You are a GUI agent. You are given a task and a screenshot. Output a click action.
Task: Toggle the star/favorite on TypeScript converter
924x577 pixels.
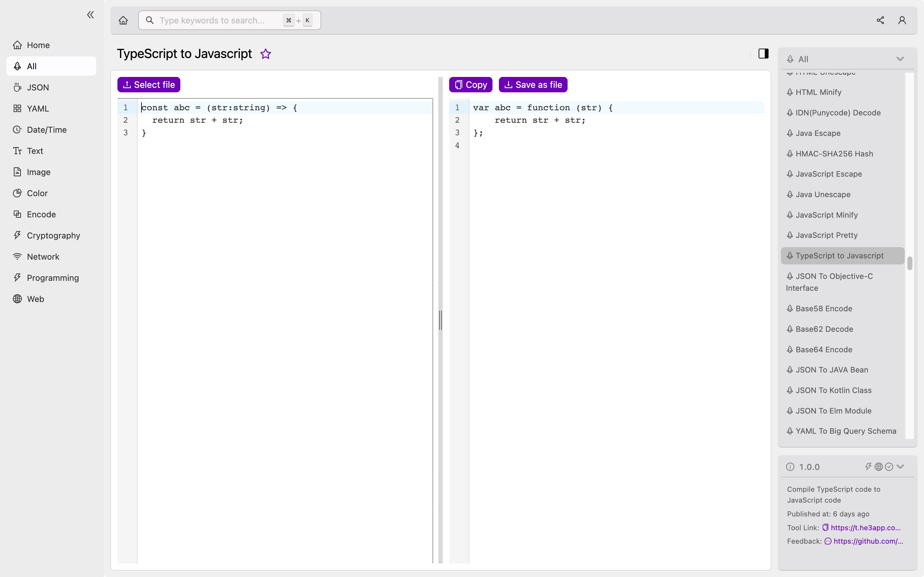[x=265, y=54]
